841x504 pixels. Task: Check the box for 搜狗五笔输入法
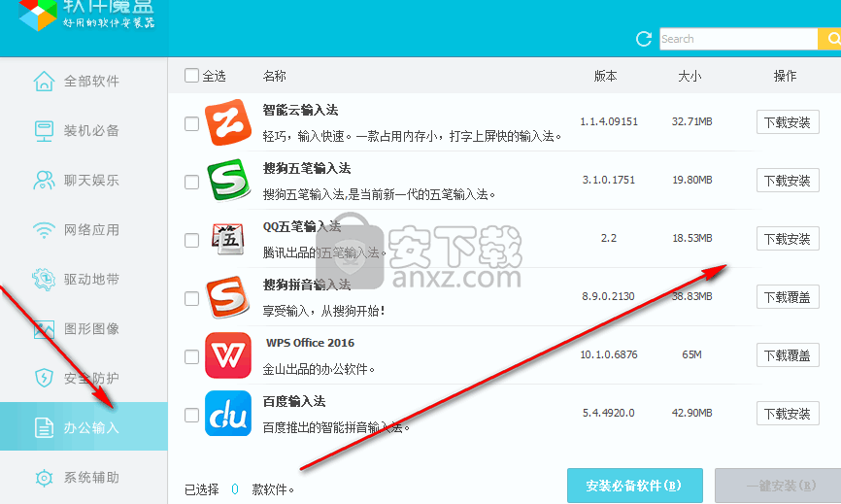tap(191, 183)
